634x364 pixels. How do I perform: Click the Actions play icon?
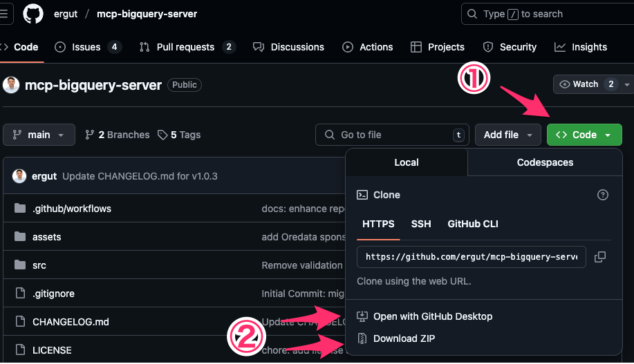347,47
